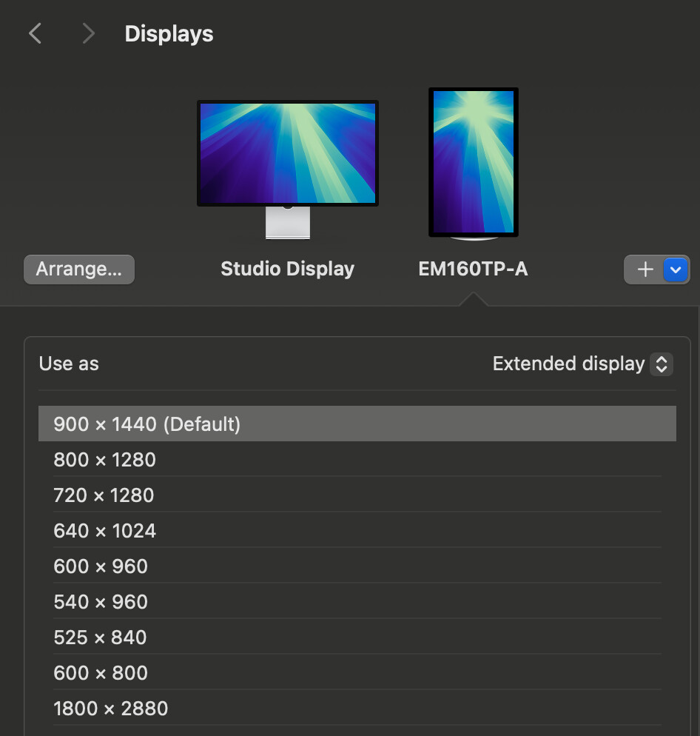
Task: Choose the 720 × 1280 resolution
Action: (357, 495)
